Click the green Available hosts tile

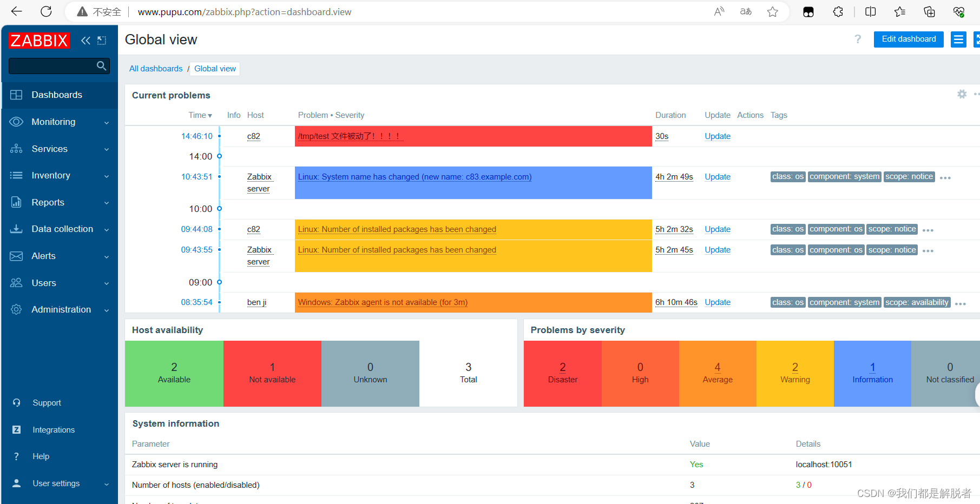pos(174,373)
